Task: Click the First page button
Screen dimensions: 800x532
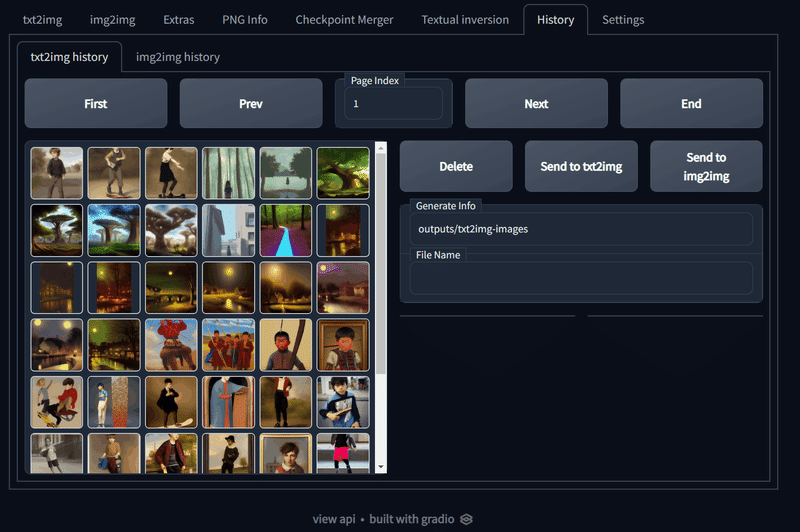Action: [x=96, y=104]
